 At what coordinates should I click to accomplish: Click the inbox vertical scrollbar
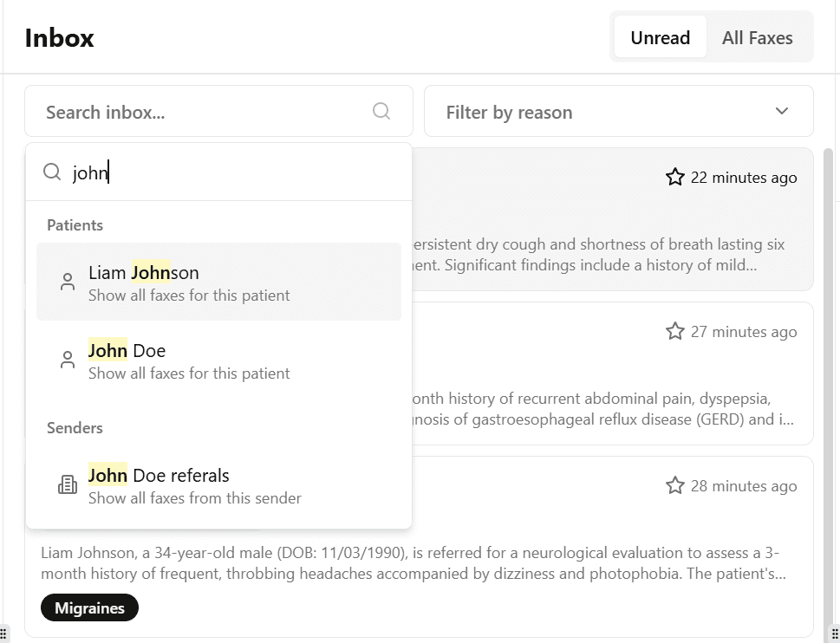828,347
